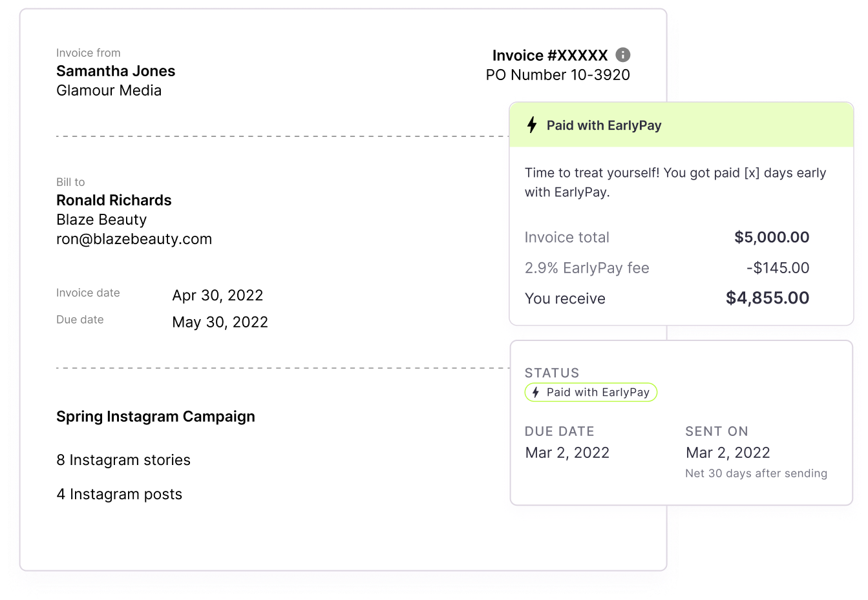Select the sender name Samantha Jones
Screen dimensions: 868x600
116,71
